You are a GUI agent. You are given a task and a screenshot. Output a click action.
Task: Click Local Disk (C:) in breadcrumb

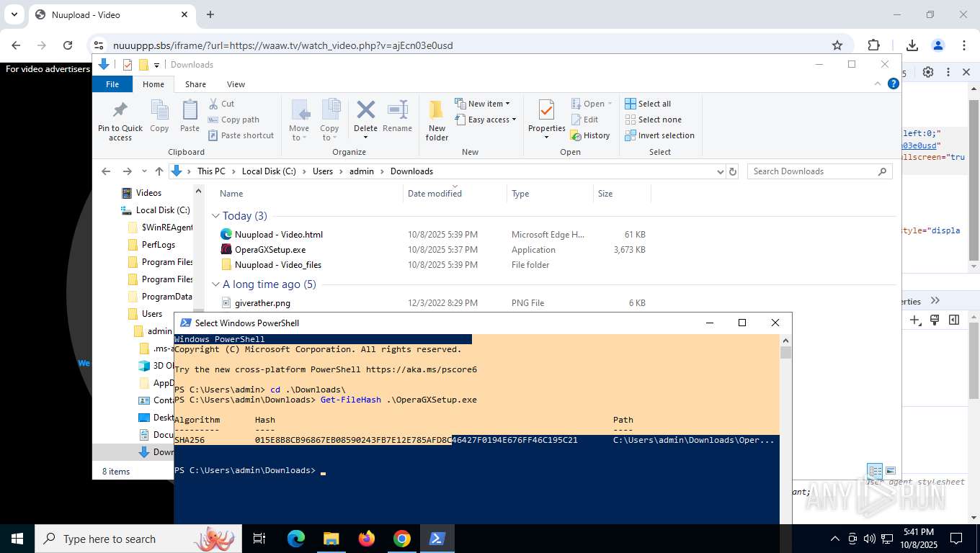[x=269, y=171]
